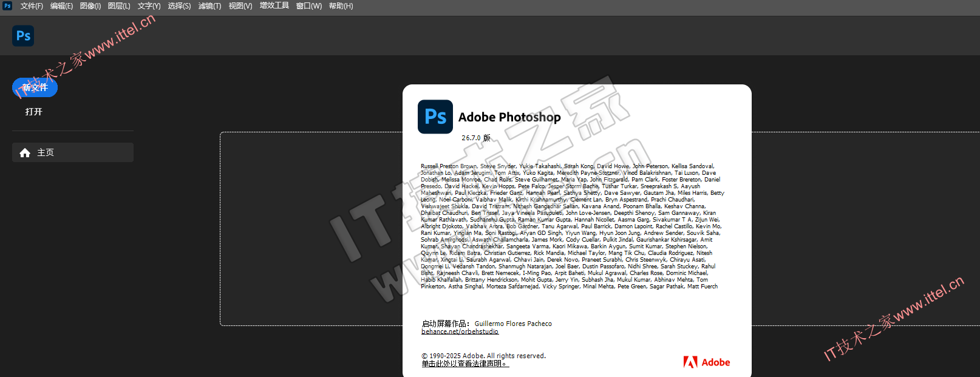Click the blue 新文件 button
This screenshot has height=377, width=980.
(x=35, y=87)
